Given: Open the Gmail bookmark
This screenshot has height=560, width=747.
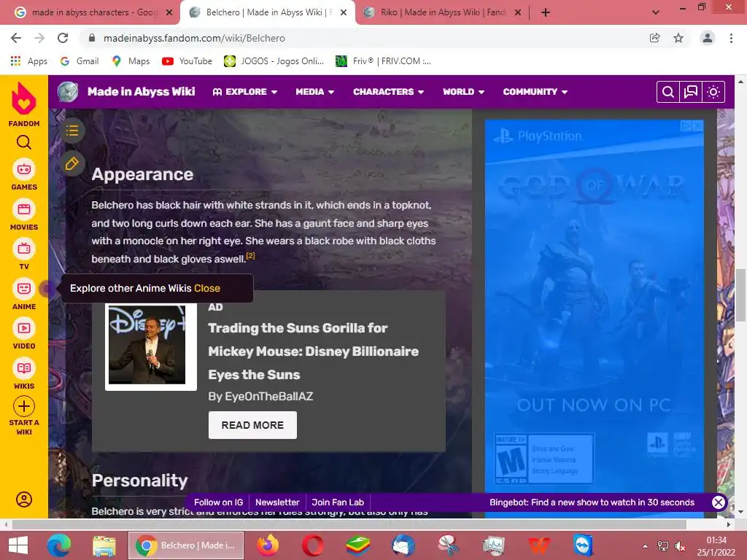Looking at the screenshot, I should pos(80,61).
